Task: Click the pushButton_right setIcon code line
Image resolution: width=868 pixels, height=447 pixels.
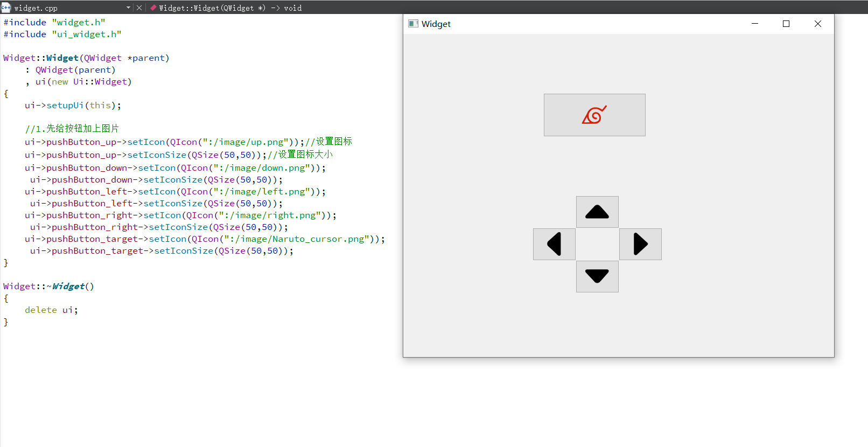Action: click(x=181, y=215)
